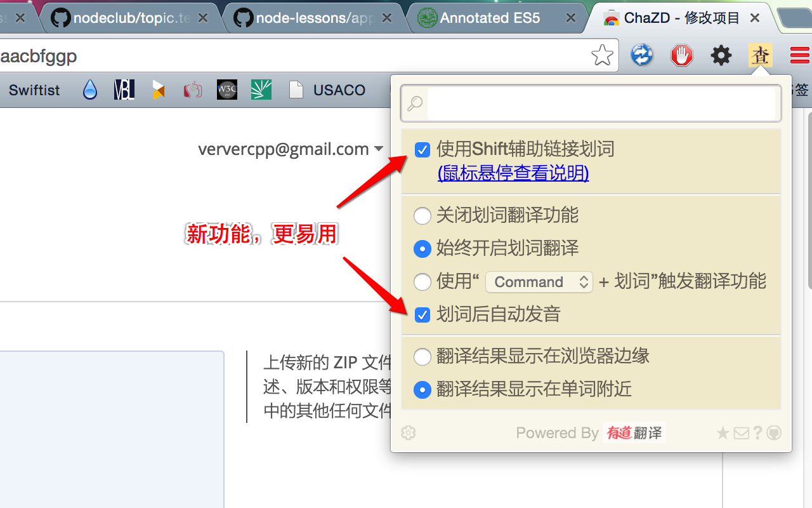This screenshot has height=508, width=812.
Task: Toggle 使用Shift辅助链接划词 checkbox
Action: coord(422,150)
